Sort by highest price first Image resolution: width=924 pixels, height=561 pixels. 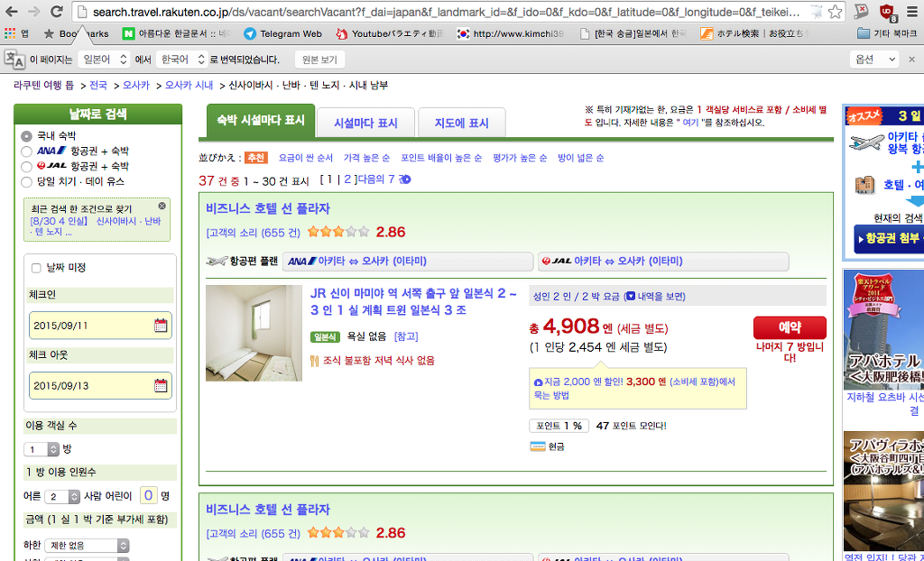pos(366,158)
